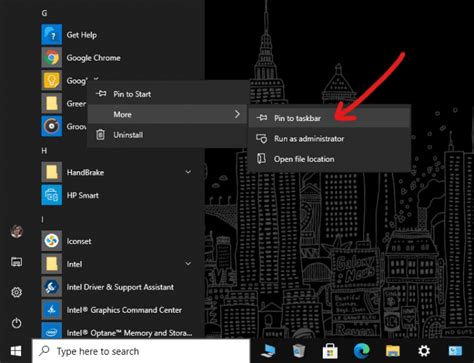
Task: Open the Pictures shortcut in Start sidebar
Action: pyautogui.click(x=17, y=262)
